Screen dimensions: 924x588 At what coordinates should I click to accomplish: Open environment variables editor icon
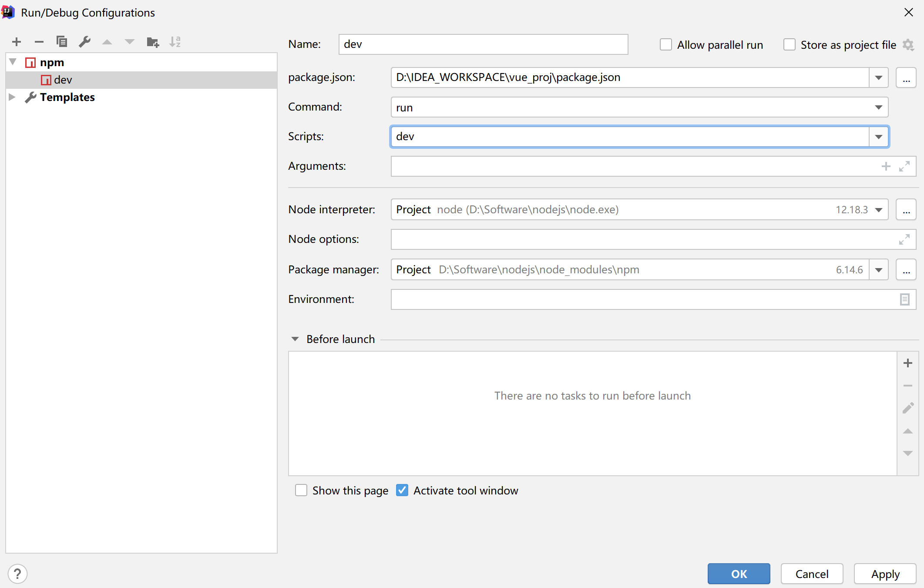click(904, 299)
